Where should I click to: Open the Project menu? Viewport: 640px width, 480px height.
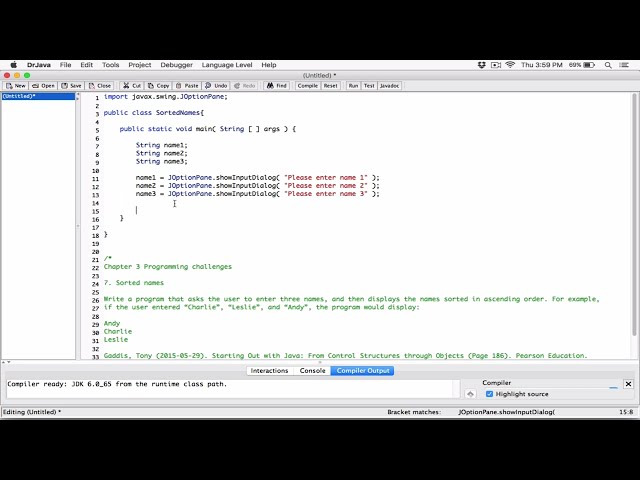(x=140, y=65)
